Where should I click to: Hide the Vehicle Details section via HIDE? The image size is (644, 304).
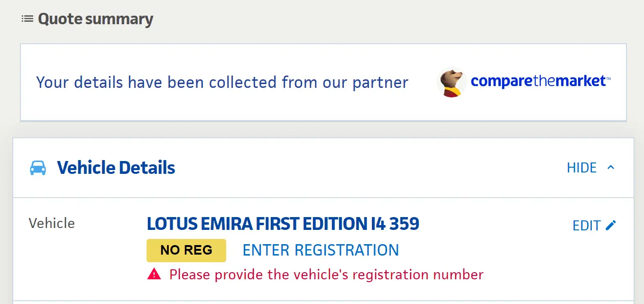click(582, 168)
